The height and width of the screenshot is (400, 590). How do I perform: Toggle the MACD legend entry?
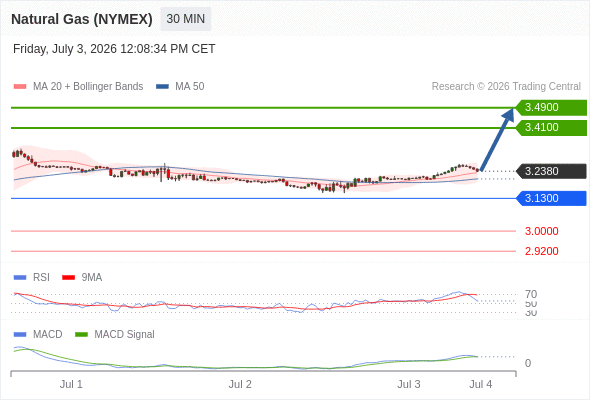pyautogui.click(x=38, y=334)
